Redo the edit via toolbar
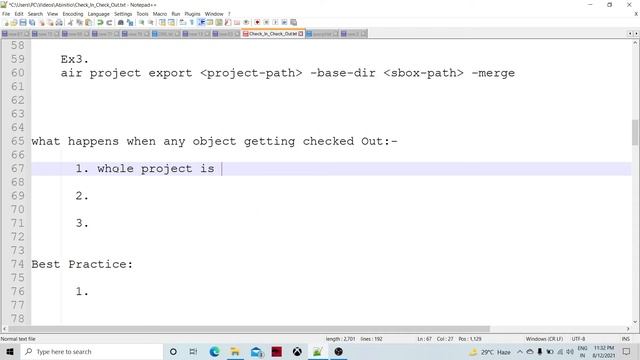 [109, 22]
